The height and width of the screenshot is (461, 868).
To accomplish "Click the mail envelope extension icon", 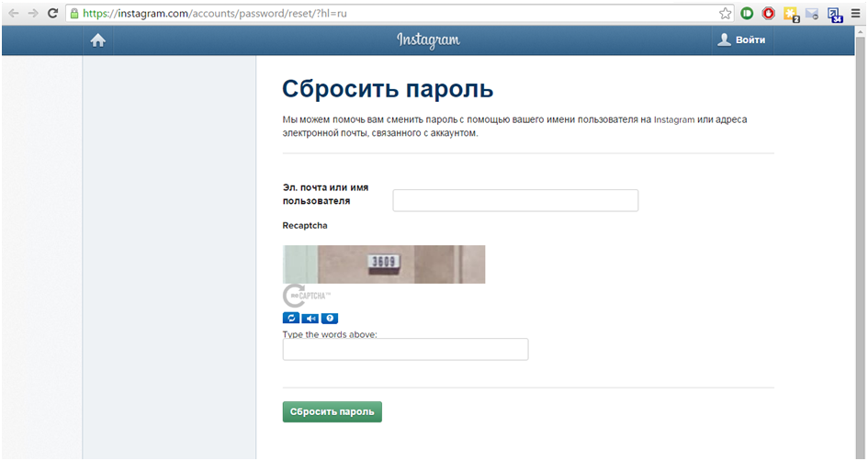I will (812, 15).
